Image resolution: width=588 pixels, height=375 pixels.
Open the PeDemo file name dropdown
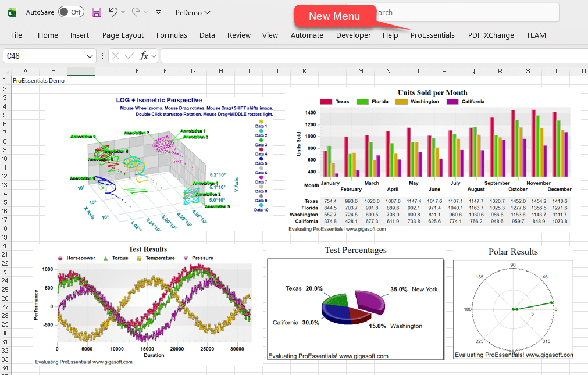193,12
